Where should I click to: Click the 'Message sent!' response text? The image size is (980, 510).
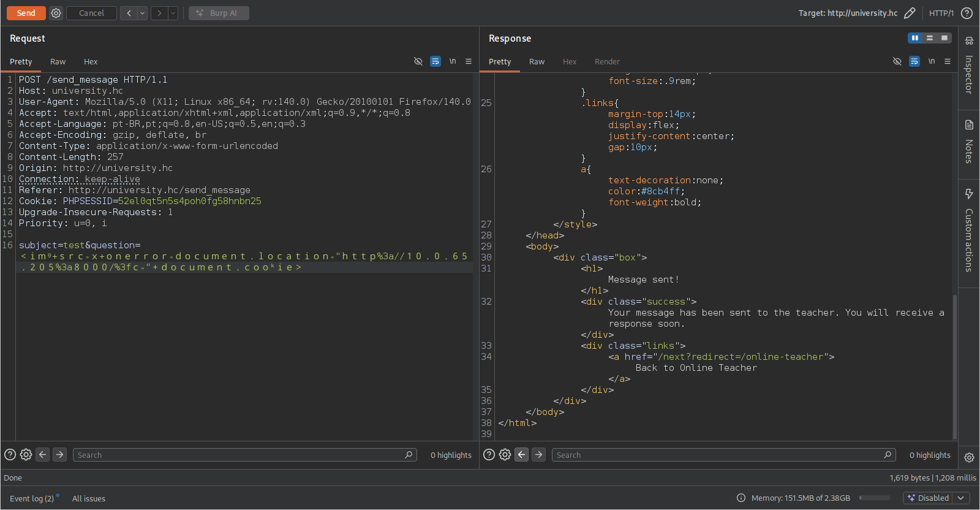643,280
